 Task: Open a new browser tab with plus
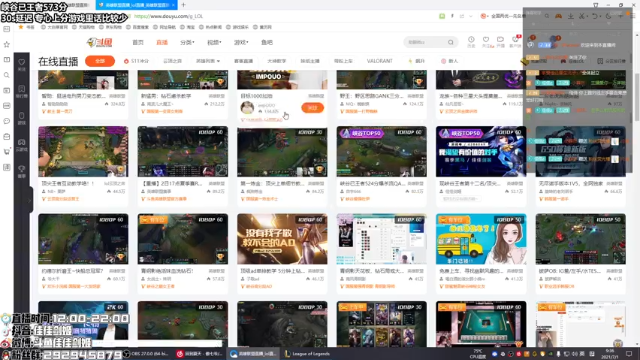tap(183, 5)
